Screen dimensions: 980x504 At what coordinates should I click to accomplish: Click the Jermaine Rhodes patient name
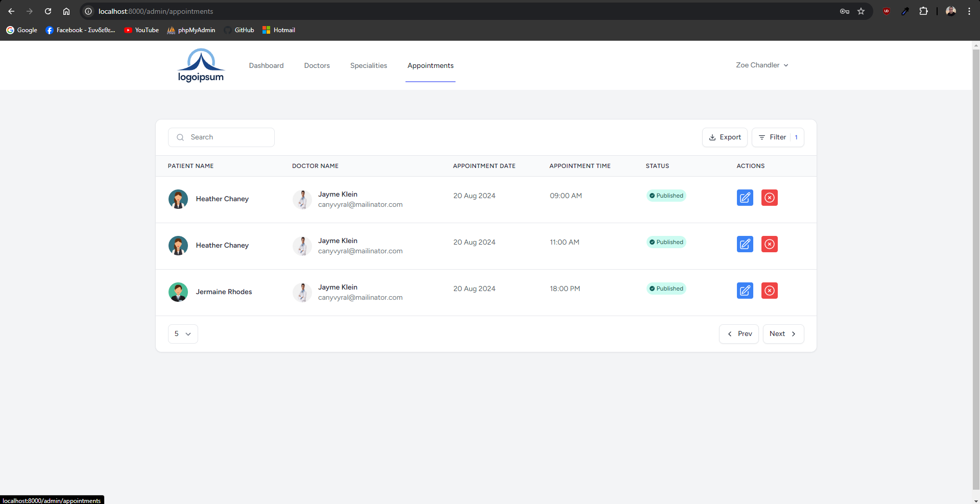pyautogui.click(x=224, y=292)
